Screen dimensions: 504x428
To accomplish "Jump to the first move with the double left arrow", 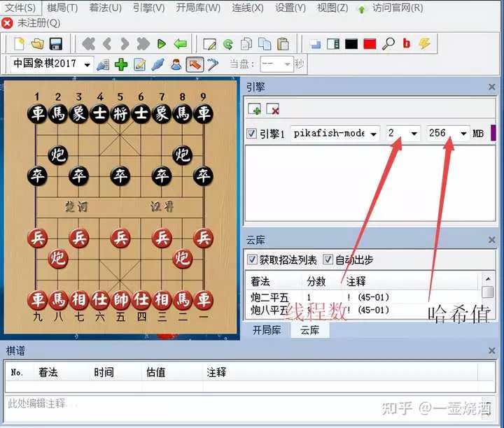I will click(89, 44).
